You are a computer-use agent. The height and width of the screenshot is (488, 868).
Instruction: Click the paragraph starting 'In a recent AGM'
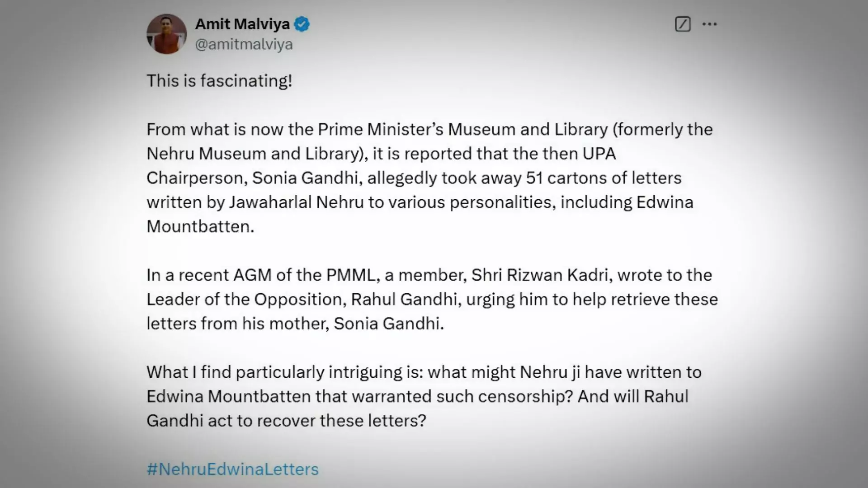click(432, 299)
